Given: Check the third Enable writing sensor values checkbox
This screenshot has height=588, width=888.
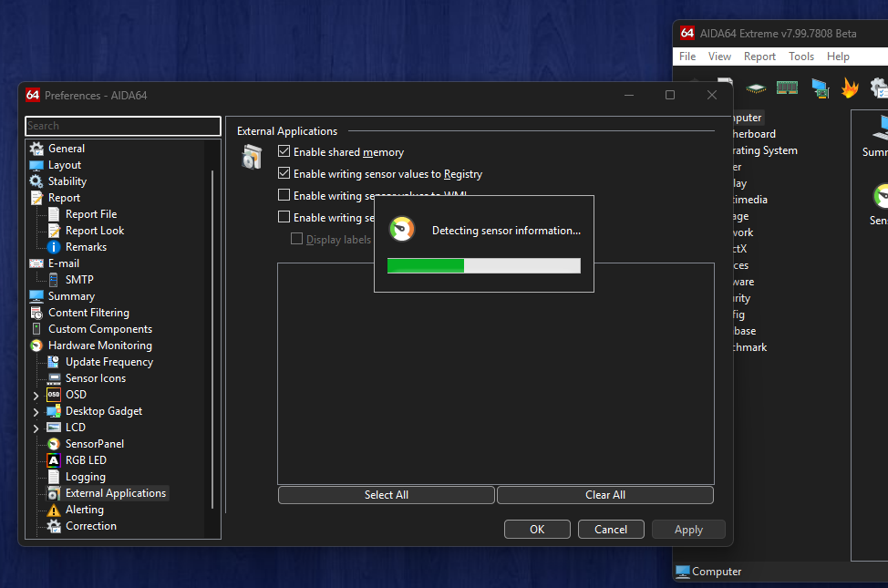Looking at the screenshot, I should [x=284, y=195].
